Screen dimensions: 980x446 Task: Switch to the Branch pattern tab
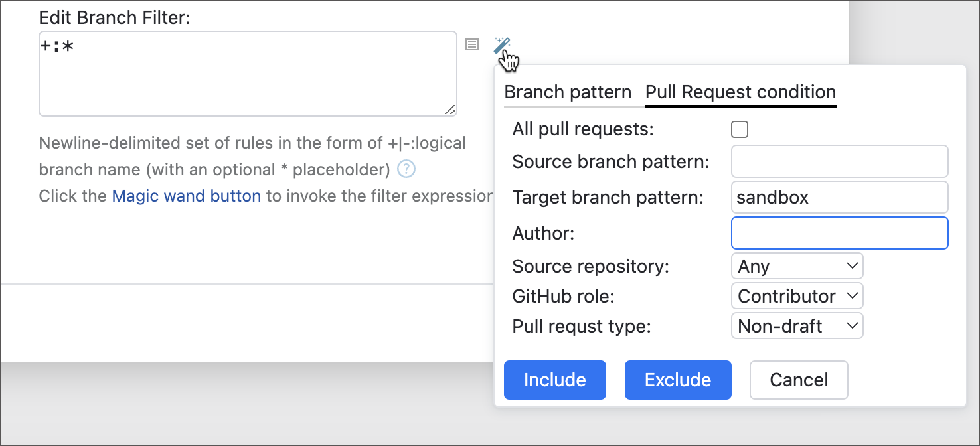[x=567, y=92]
